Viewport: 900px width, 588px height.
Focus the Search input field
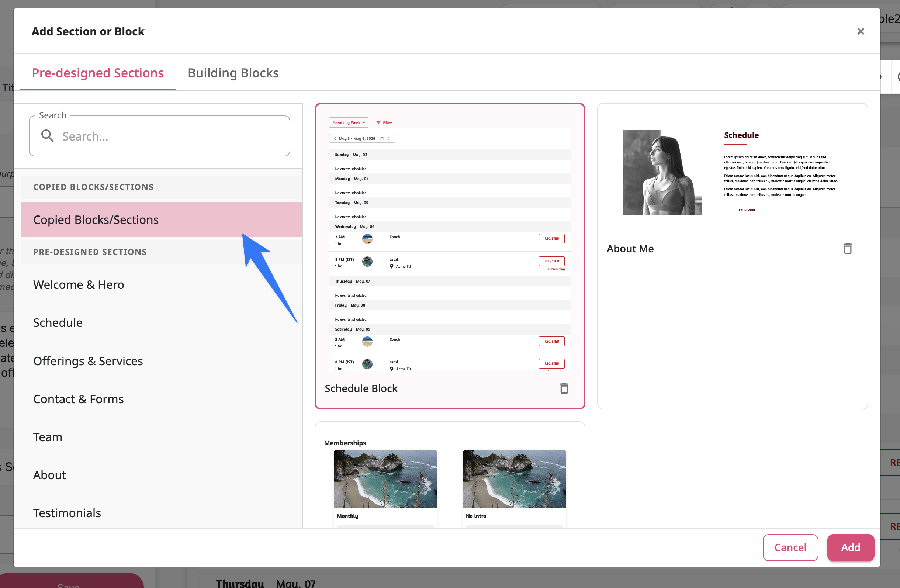[159, 136]
